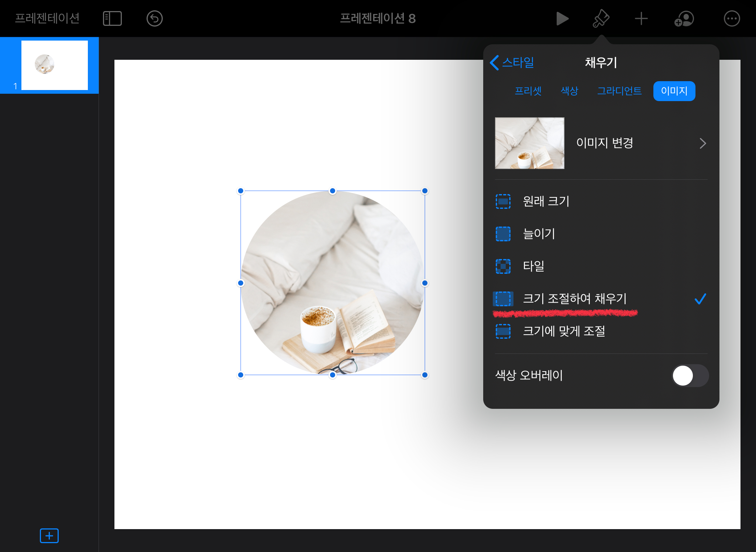Expand 이미지 변경 with the chevron
Viewport: 756px width, 552px height.
pyautogui.click(x=702, y=143)
